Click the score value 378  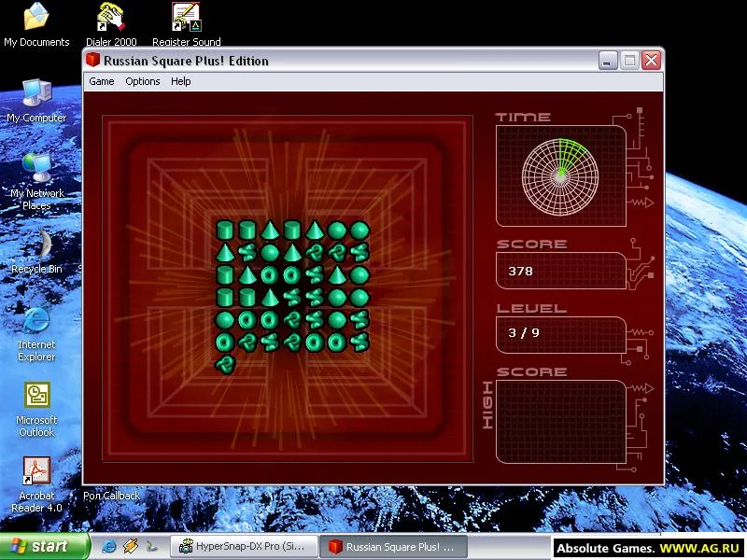point(520,271)
